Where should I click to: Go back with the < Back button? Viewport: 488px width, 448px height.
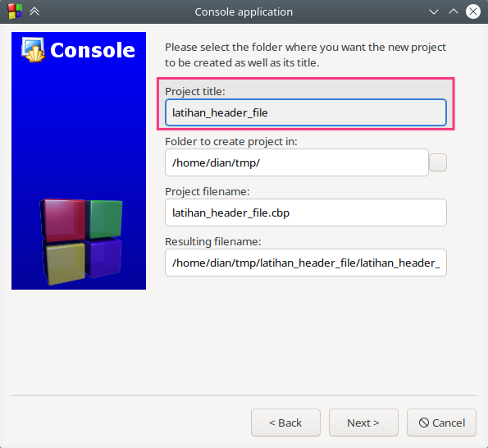click(285, 423)
